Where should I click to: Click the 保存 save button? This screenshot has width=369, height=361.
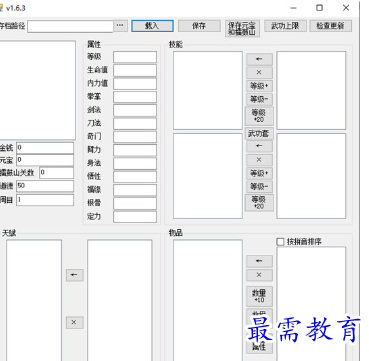(199, 26)
